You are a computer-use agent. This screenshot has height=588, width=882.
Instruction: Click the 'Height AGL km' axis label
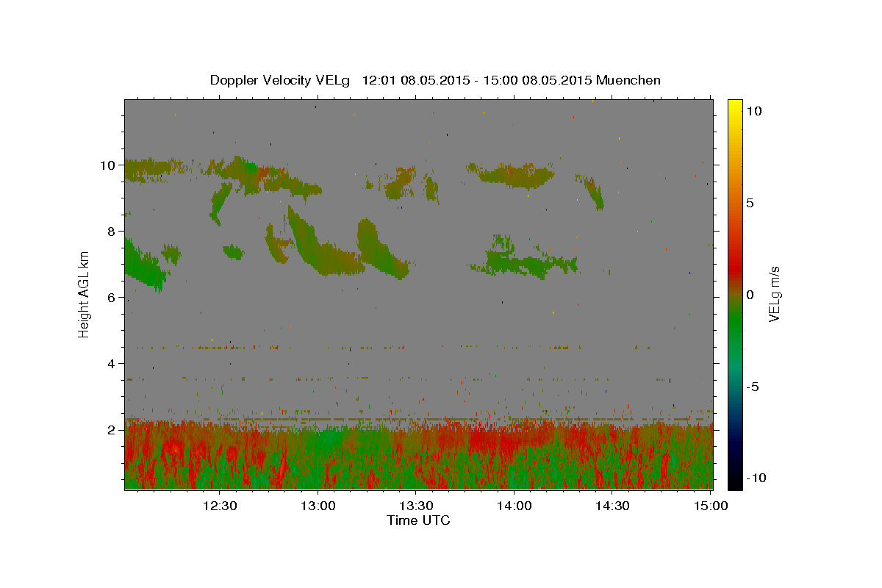tap(85, 293)
